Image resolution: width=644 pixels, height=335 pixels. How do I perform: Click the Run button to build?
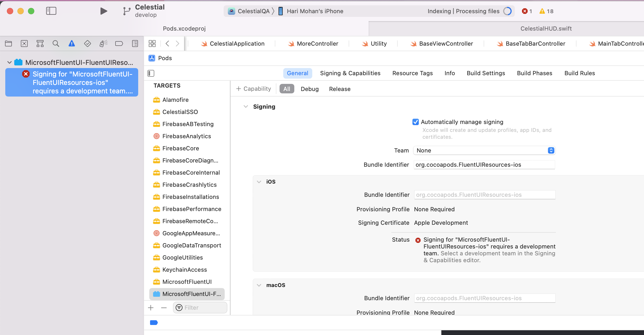click(x=103, y=11)
